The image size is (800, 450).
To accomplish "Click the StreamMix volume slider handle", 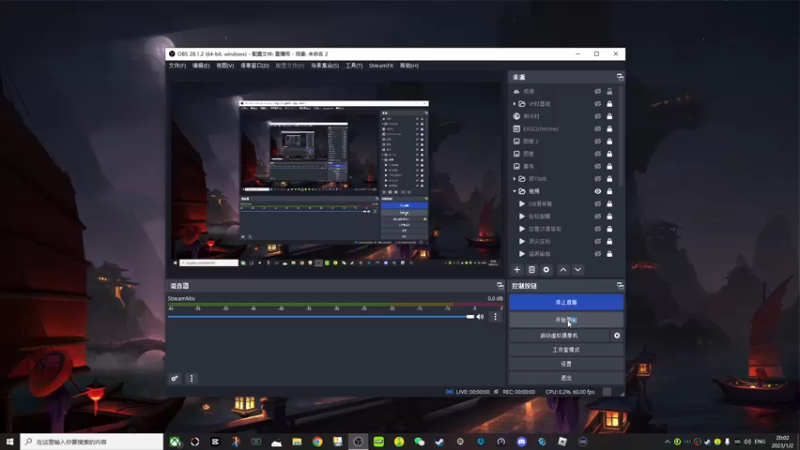I will pyautogui.click(x=470, y=317).
